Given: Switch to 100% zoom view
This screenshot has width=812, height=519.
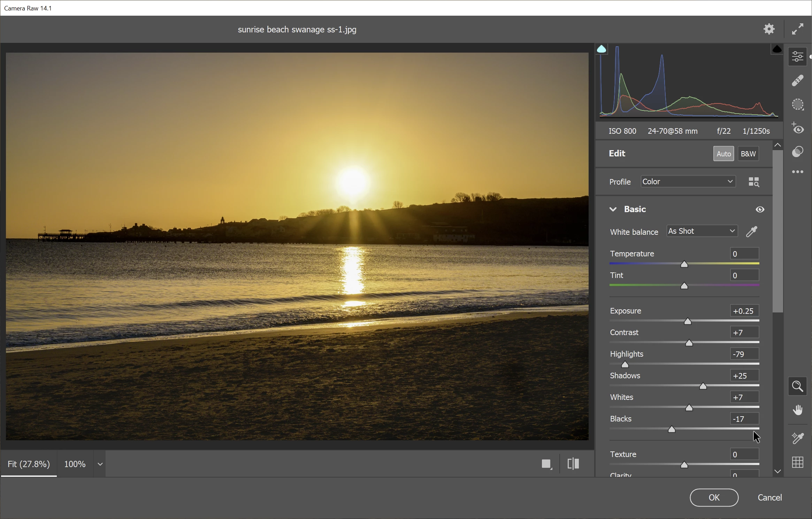Looking at the screenshot, I should point(75,464).
